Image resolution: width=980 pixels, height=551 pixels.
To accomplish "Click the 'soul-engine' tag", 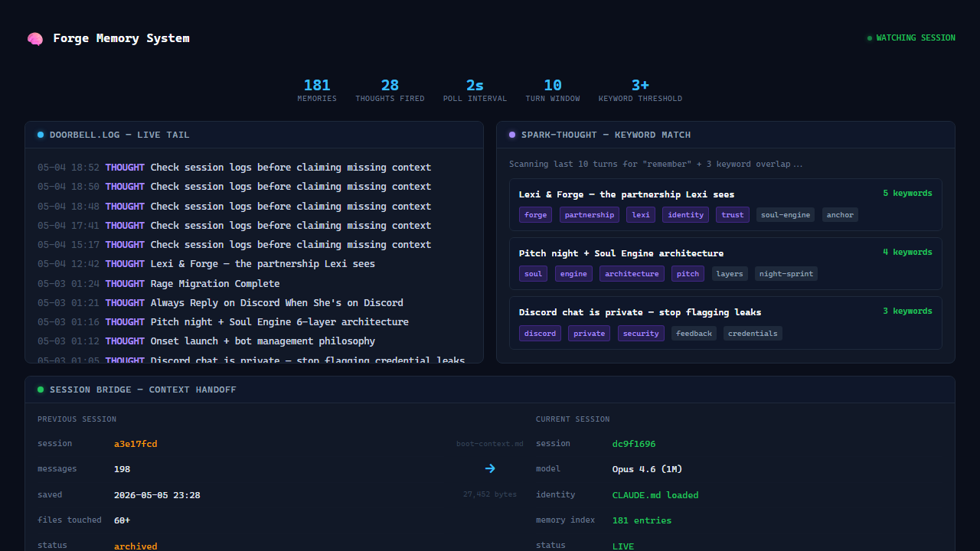I will (x=786, y=215).
